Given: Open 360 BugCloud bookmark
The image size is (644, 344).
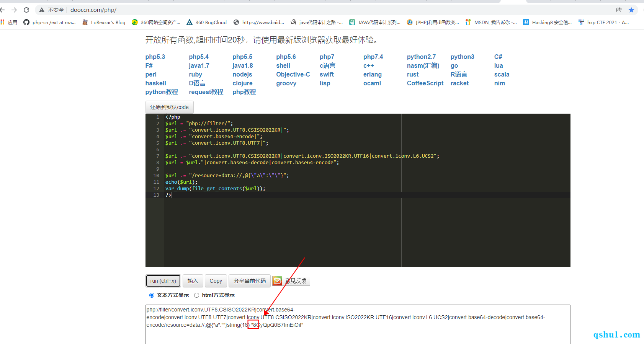Looking at the screenshot, I should tap(207, 22).
